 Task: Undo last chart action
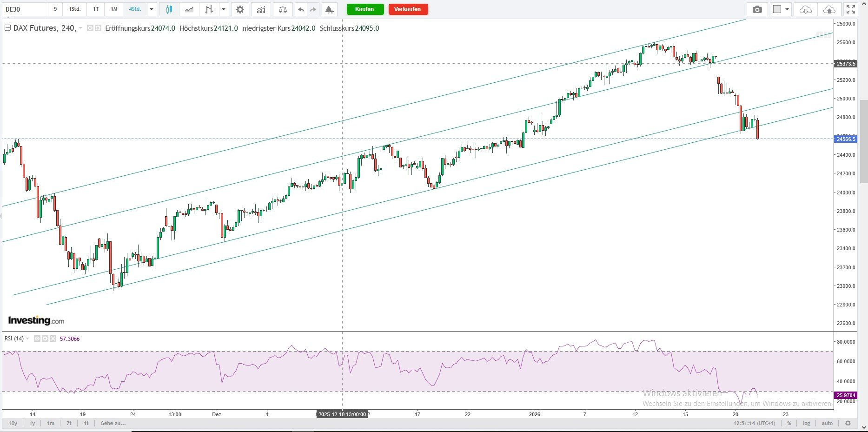301,9
